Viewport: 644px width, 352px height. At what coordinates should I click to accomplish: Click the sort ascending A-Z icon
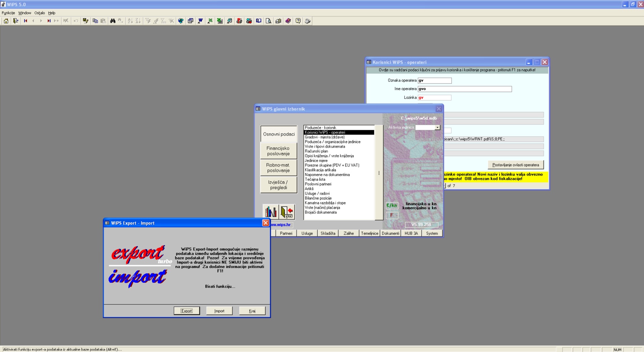click(130, 21)
